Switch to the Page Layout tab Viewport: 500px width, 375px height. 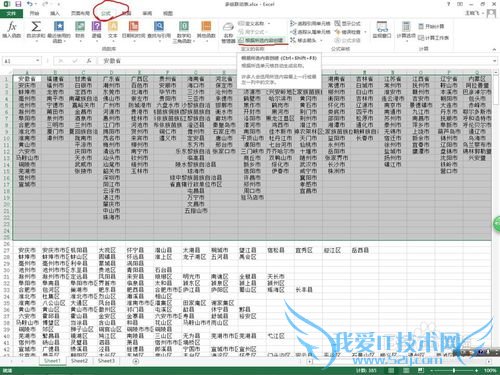[80, 13]
